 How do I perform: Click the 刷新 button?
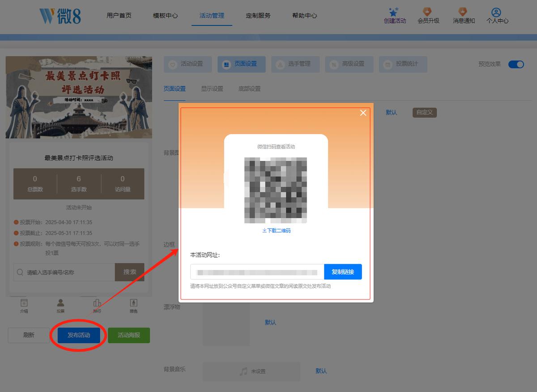[x=29, y=335]
